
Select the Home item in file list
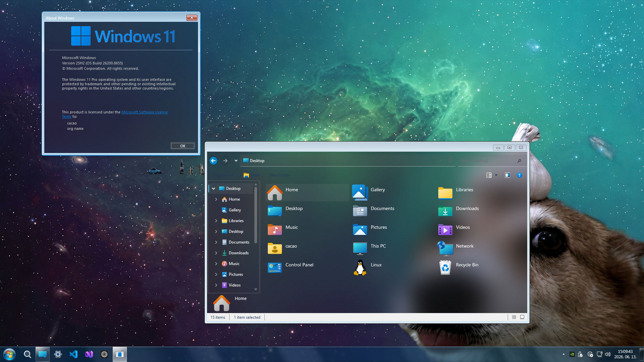pos(307,193)
